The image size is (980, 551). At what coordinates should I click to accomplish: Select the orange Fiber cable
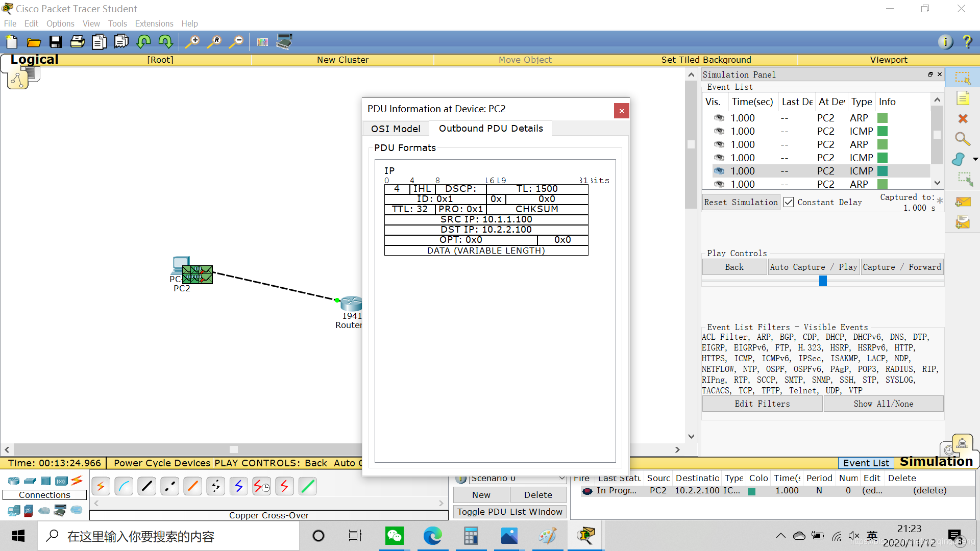click(x=193, y=486)
